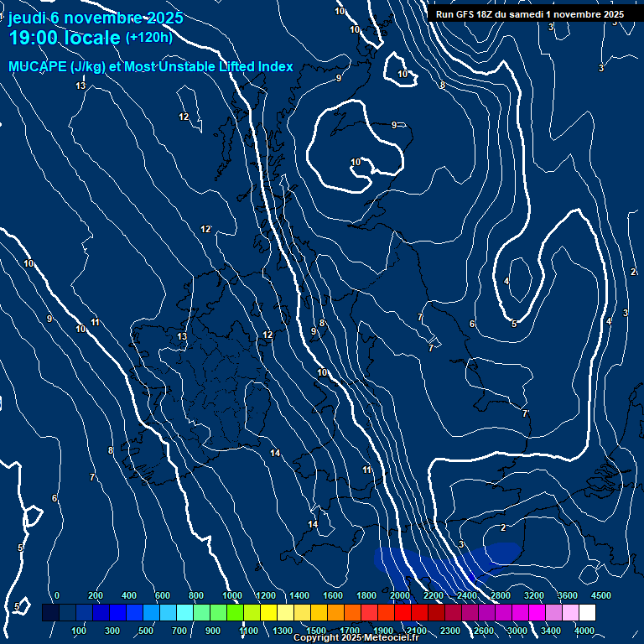Click the (+120h) forecast offset label
The height and width of the screenshot is (644, 644).
(148, 38)
